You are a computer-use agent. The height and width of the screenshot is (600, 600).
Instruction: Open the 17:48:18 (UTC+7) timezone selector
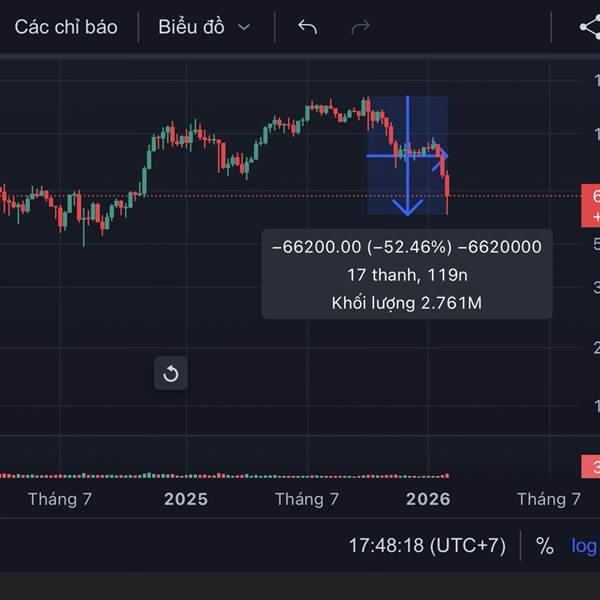[427, 546]
